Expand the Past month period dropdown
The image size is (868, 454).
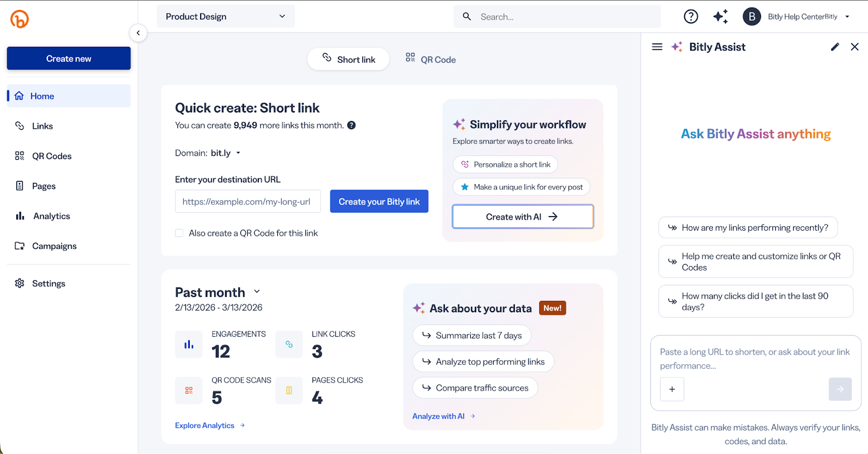click(257, 292)
